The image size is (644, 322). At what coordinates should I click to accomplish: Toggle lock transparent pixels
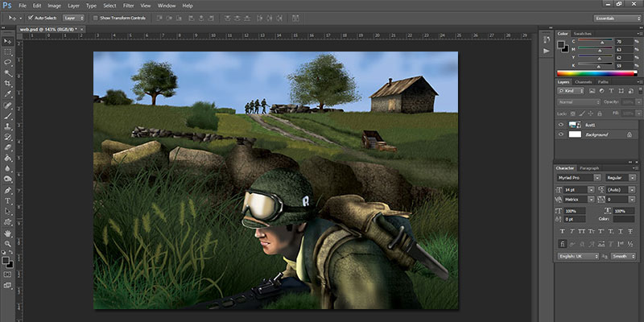click(573, 114)
